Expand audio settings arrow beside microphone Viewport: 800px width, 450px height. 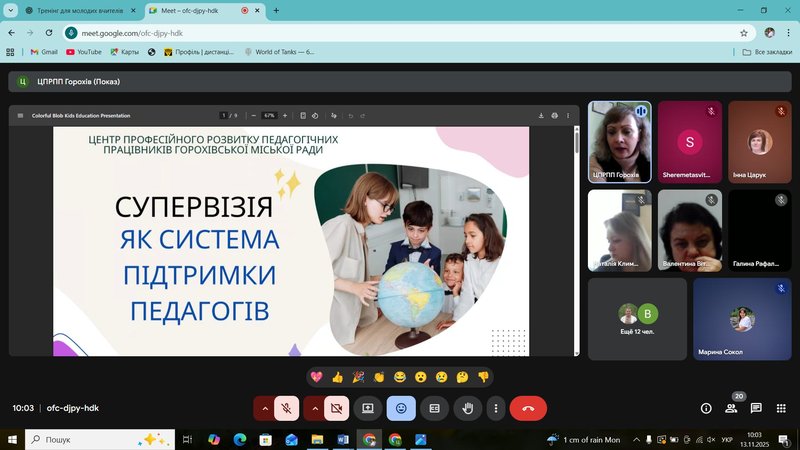[x=264, y=408]
